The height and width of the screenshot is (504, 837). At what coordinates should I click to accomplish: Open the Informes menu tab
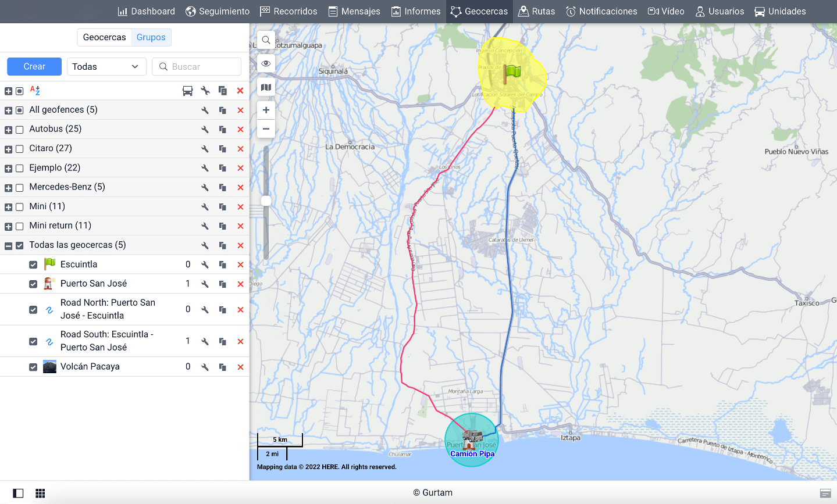(x=415, y=11)
